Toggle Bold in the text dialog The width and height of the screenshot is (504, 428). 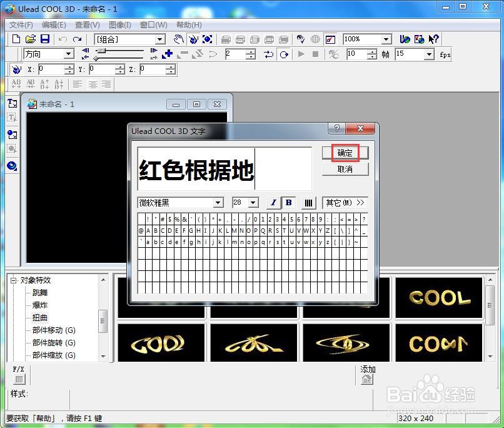[x=289, y=203]
